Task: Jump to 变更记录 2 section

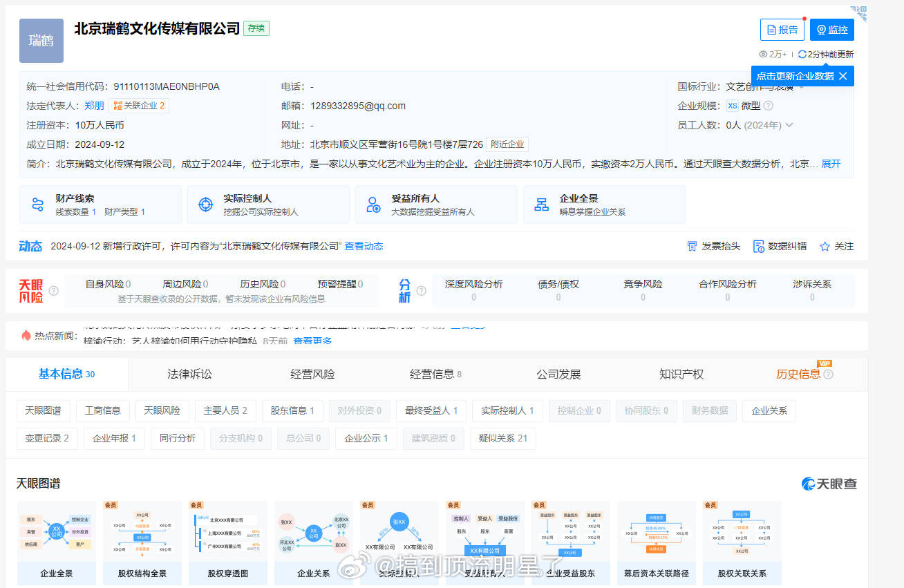Action: pyautogui.click(x=47, y=438)
